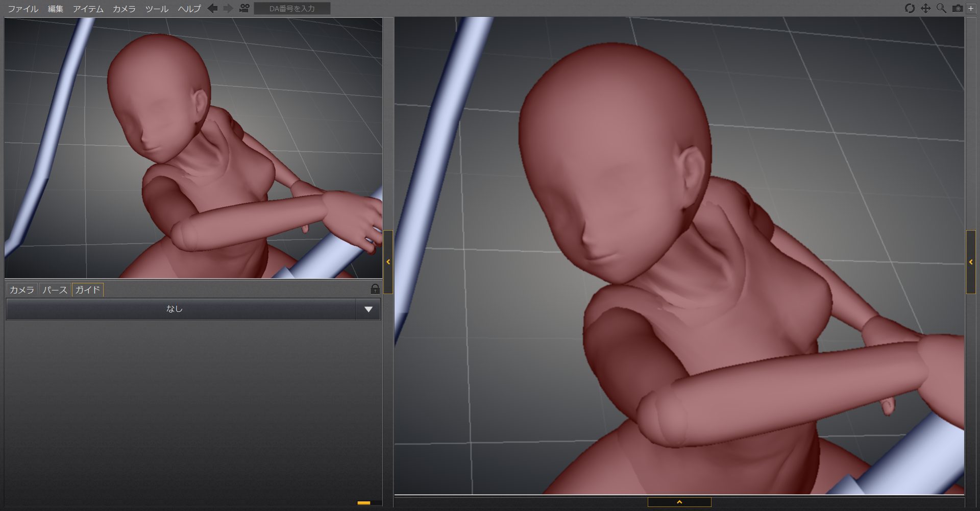The width and height of the screenshot is (980, 511).
Task: Click the undo left arrow icon
Action: tap(213, 8)
